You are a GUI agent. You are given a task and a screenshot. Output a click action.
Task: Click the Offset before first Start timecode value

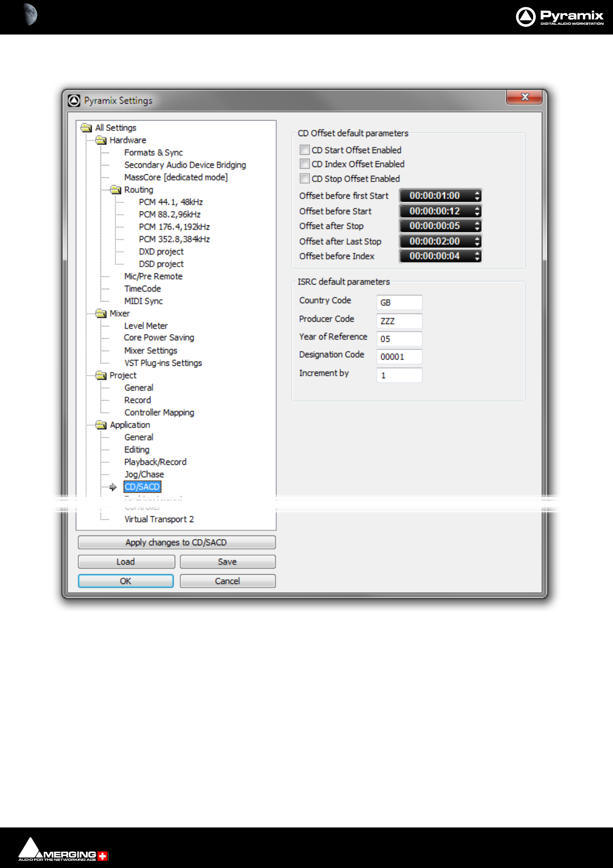pos(435,196)
